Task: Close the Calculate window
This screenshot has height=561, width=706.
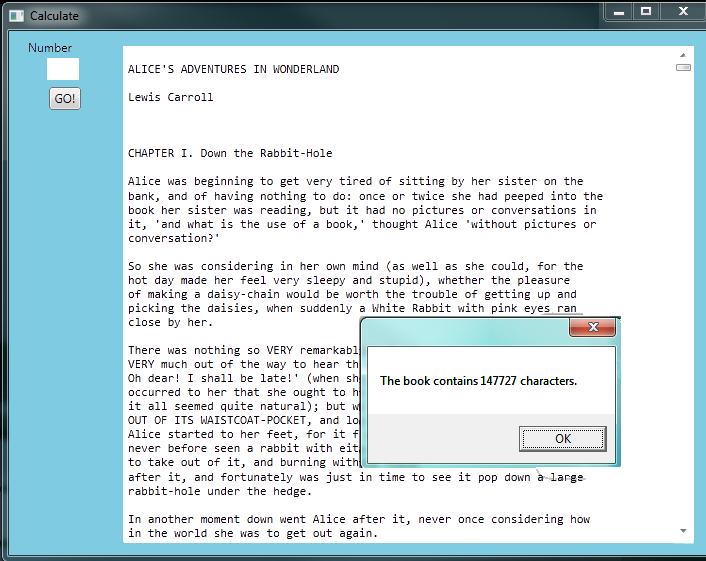Action: pyautogui.click(x=683, y=12)
